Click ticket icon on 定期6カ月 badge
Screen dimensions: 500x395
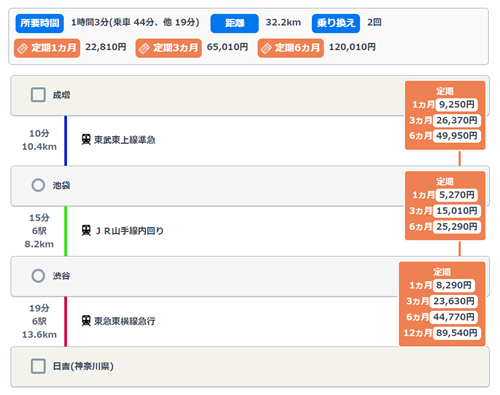(266, 48)
